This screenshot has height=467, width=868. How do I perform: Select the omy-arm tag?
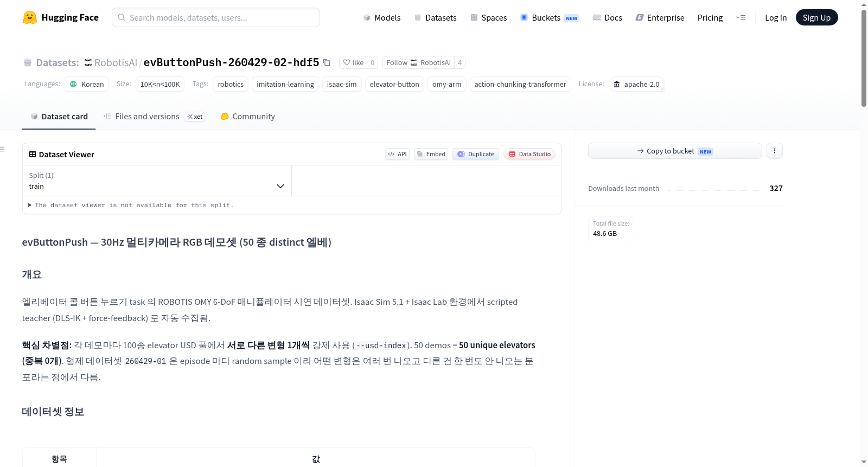pyautogui.click(x=447, y=84)
